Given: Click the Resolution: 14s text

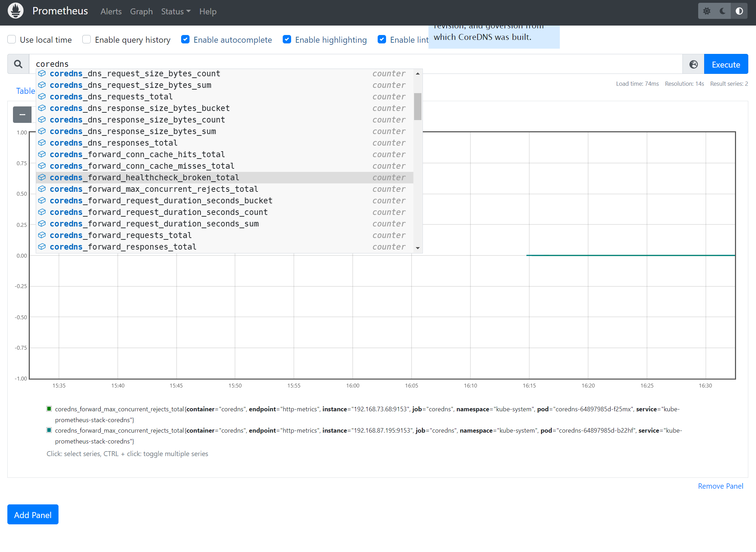Looking at the screenshot, I should tap(684, 84).
